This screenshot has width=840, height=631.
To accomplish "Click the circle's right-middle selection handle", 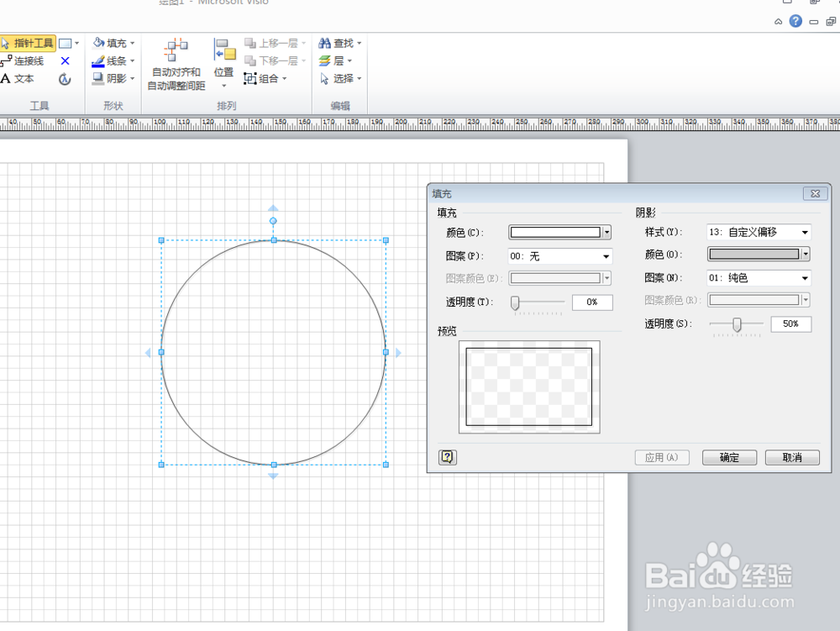I will 386,352.
